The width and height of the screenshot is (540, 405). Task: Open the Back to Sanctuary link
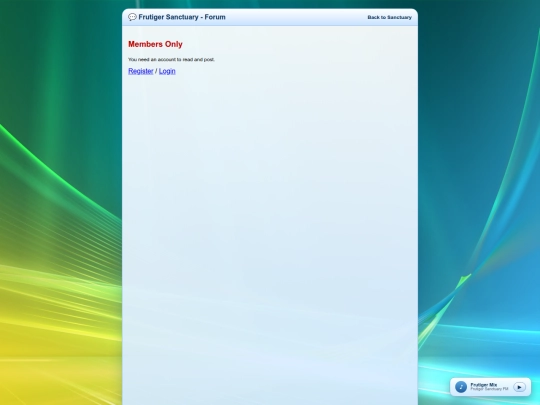click(390, 17)
